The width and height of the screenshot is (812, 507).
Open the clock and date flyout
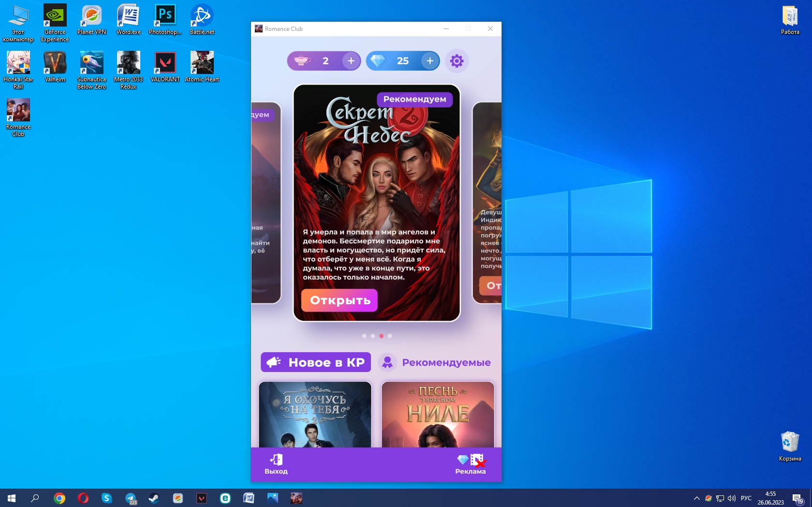[770, 498]
